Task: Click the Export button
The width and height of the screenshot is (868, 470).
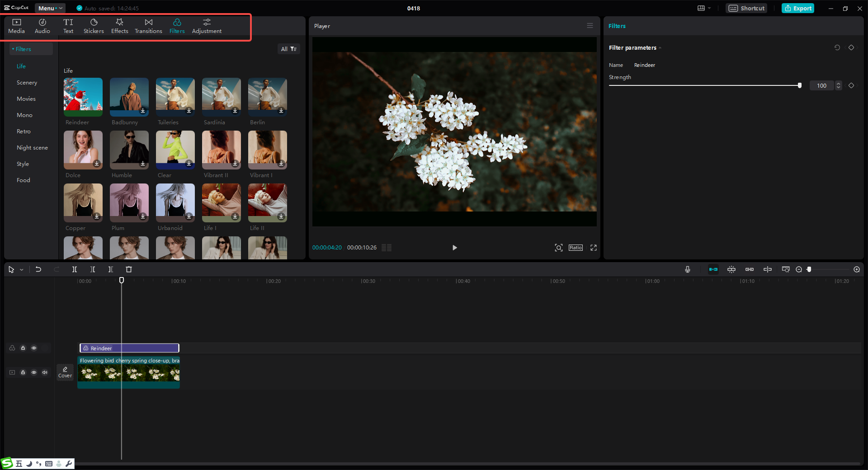Action: (797, 8)
